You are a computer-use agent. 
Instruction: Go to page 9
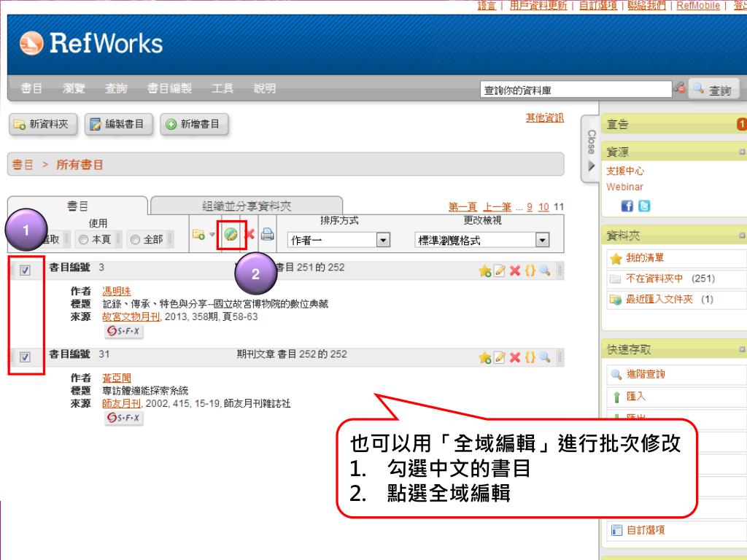coord(530,206)
